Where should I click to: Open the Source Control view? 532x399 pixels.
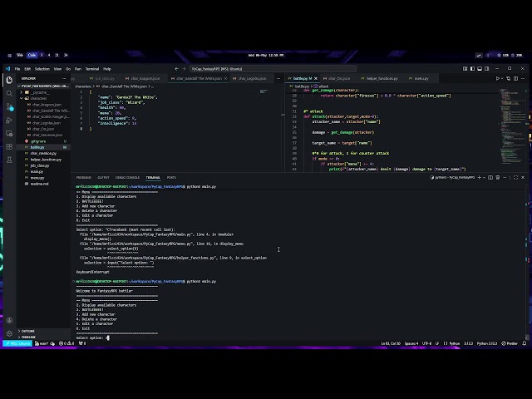(x=9, y=107)
